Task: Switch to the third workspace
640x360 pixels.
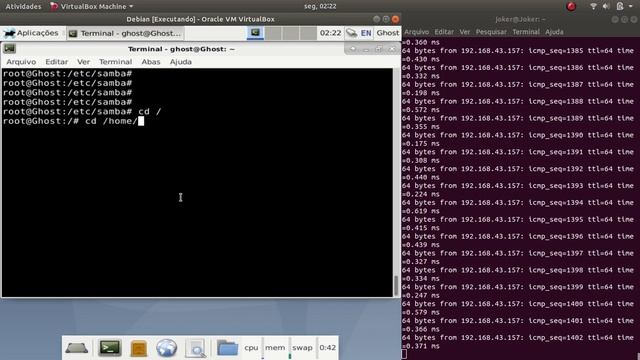Action: [x=291, y=33]
